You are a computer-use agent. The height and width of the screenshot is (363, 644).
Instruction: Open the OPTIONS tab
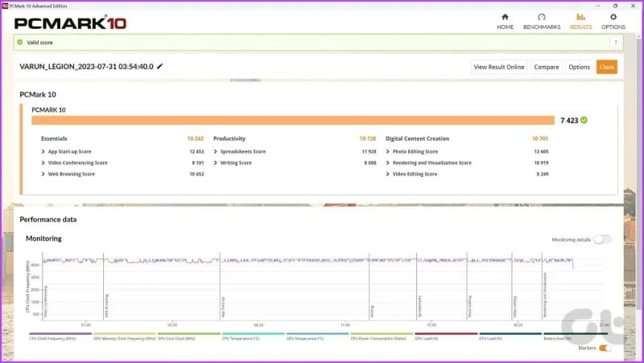click(613, 22)
